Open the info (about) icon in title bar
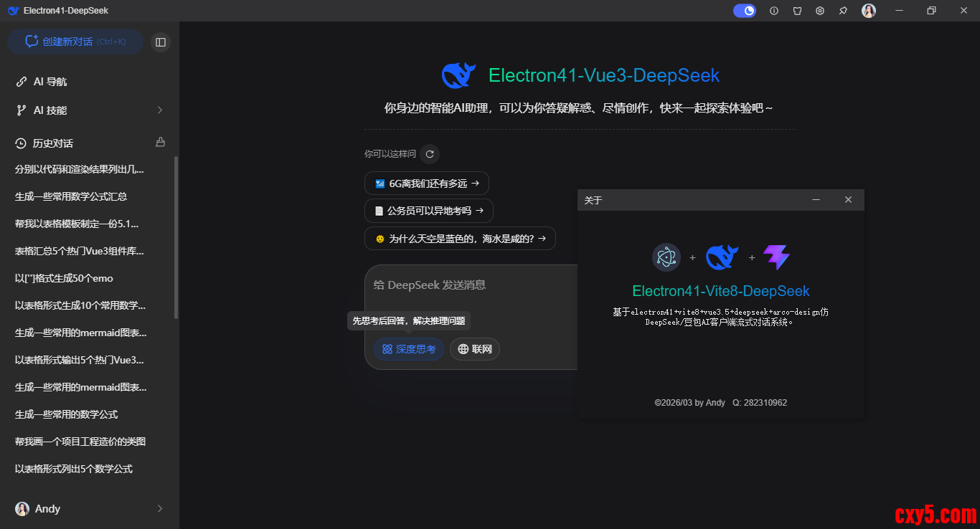The image size is (980, 529). [774, 11]
